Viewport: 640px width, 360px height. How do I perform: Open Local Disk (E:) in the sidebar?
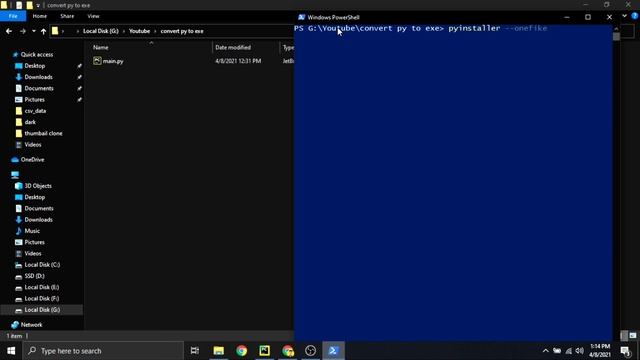(41, 287)
